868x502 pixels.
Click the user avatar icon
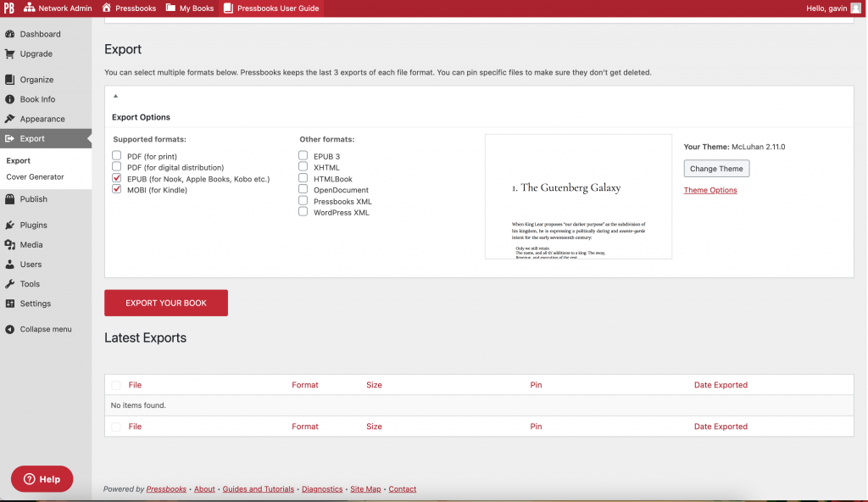tap(856, 8)
